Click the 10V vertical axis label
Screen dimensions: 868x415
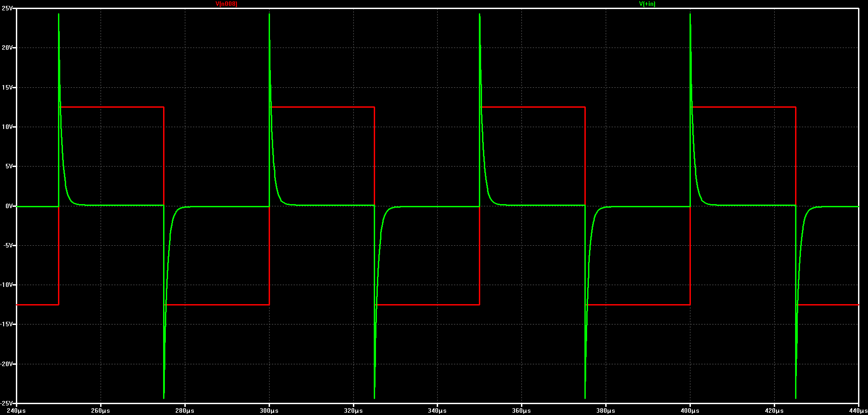(7, 127)
